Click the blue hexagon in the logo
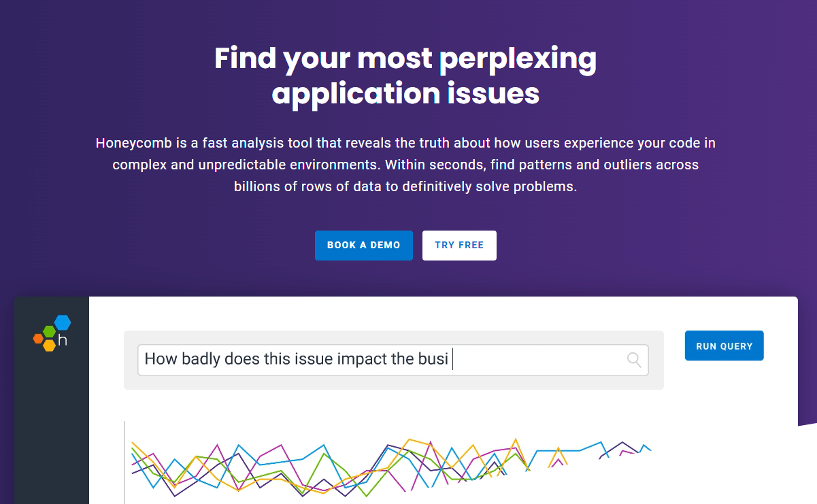This screenshot has width=817, height=504. [x=63, y=322]
